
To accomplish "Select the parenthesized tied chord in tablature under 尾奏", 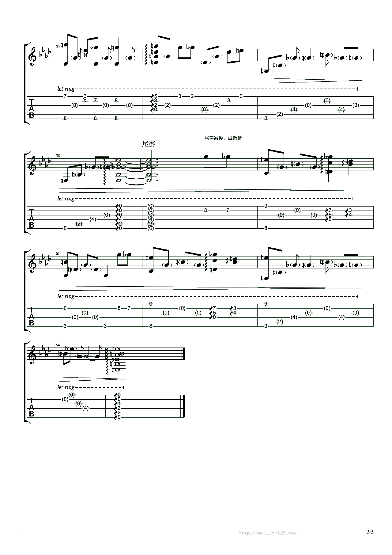I will point(150,217).
